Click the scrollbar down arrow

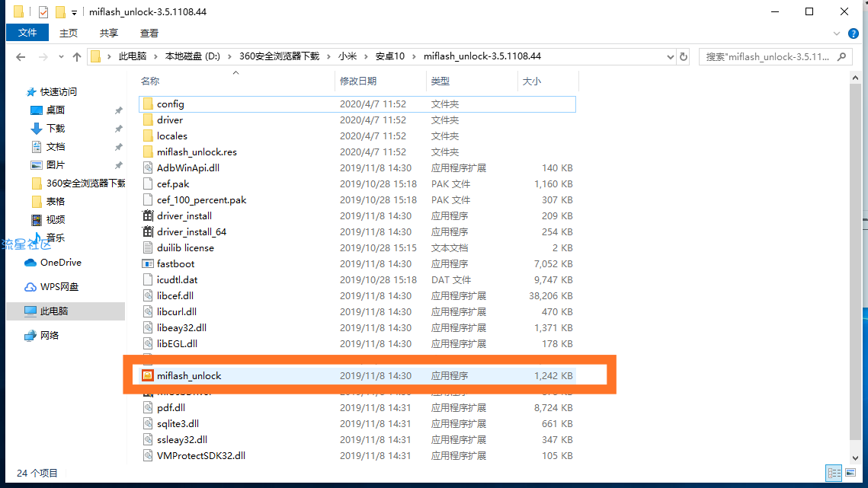(855, 458)
